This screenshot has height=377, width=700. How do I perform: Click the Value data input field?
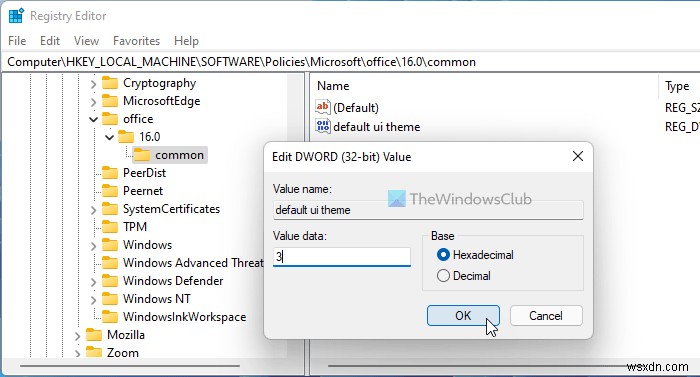(342, 257)
